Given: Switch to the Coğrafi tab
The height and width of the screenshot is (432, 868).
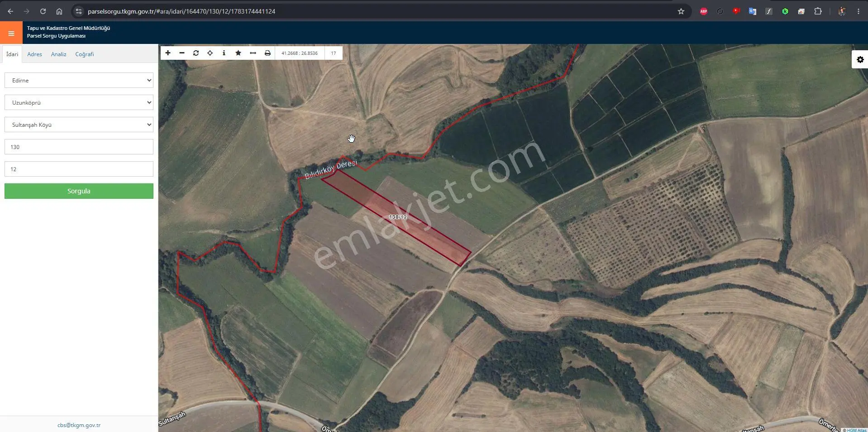Looking at the screenshot, I should pos(85,54).
